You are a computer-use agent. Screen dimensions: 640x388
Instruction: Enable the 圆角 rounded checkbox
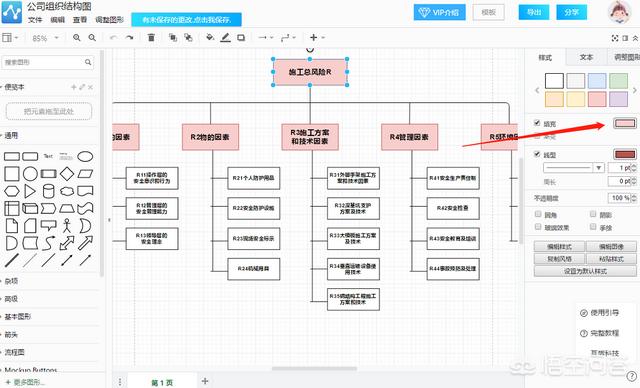coord(538,214)
